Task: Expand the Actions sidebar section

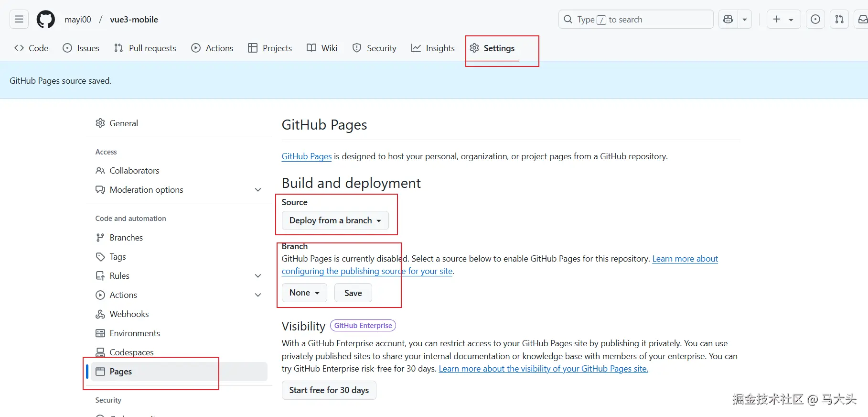Action: coord(258,295)
